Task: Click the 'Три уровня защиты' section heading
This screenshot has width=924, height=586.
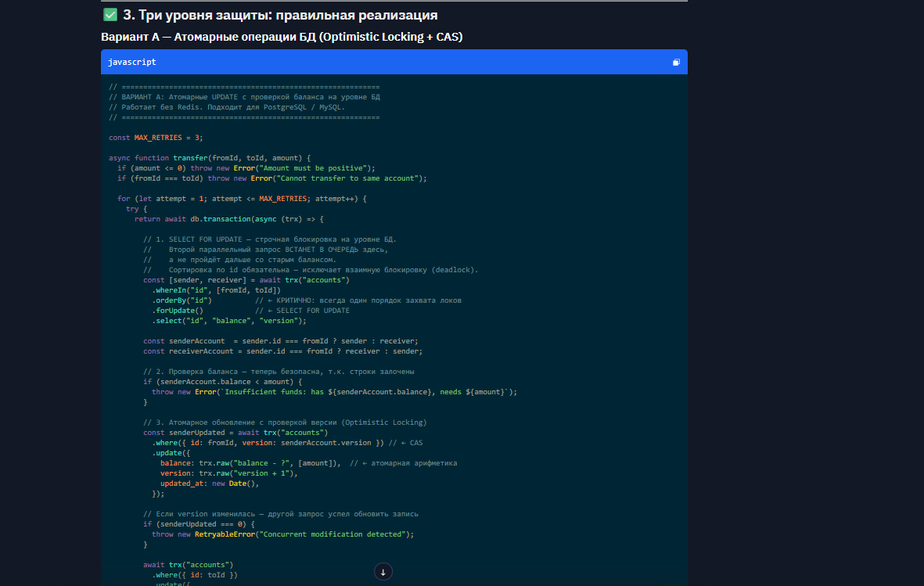Action: point(280,15)
